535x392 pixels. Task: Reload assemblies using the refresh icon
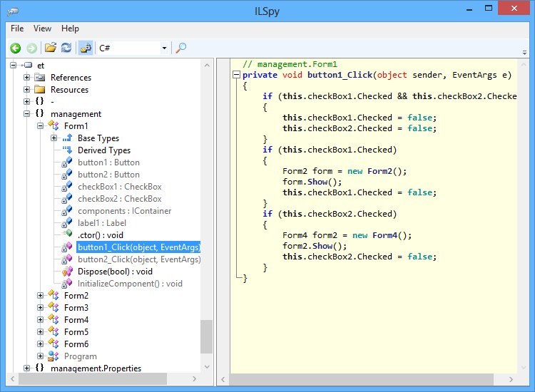[x=66, y=48]
